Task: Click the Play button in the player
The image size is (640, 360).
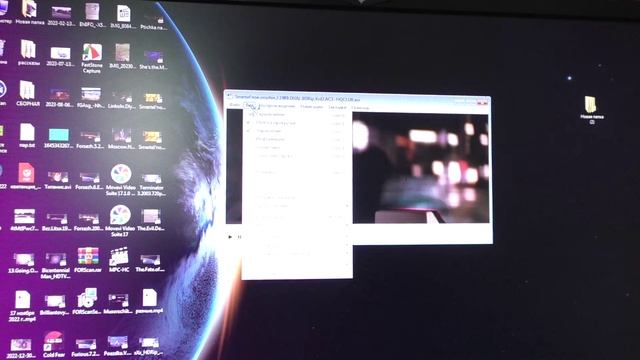Action: (230, 237)
